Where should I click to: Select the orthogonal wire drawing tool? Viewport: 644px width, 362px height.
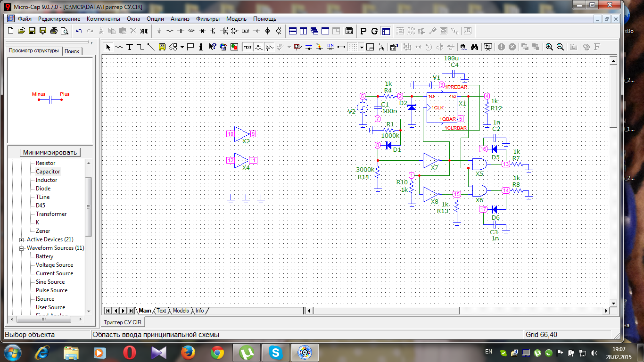pos(140,47)
